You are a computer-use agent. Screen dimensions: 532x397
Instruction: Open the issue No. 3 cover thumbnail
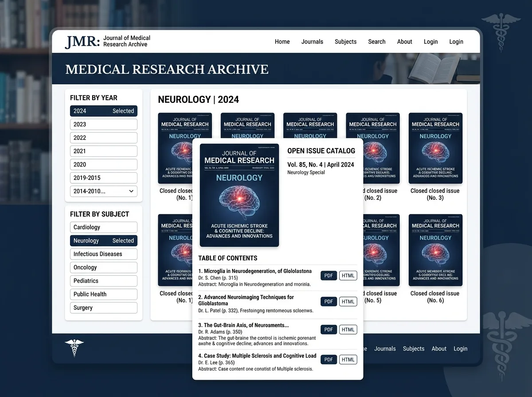435,148
